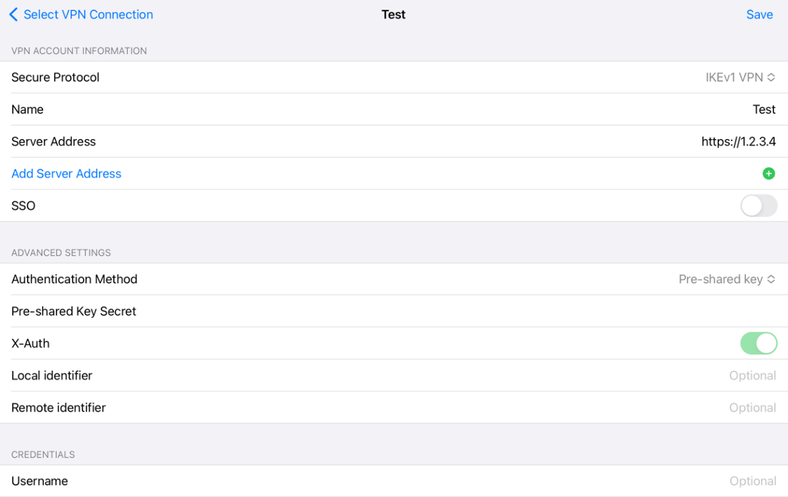Click the Test page title

tap(393, 15)
